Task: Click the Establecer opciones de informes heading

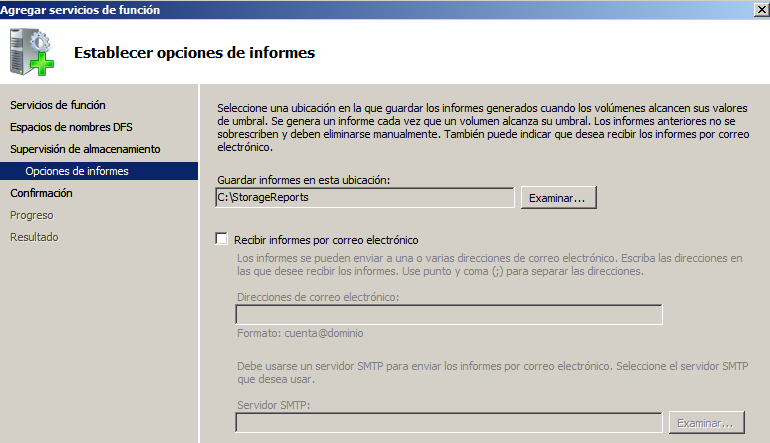Action: click(194, 53)
